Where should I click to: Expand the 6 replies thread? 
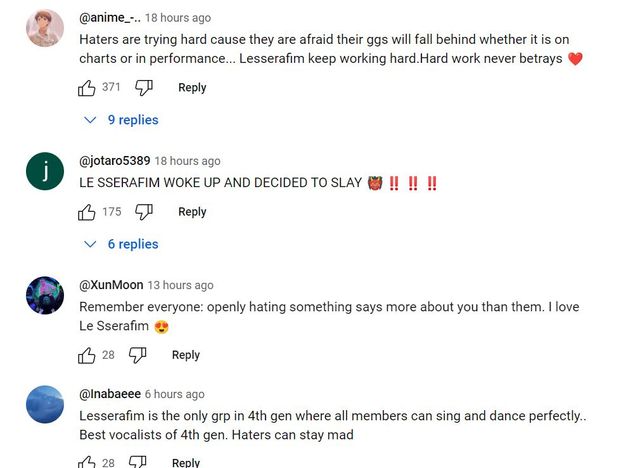[123, 244]
